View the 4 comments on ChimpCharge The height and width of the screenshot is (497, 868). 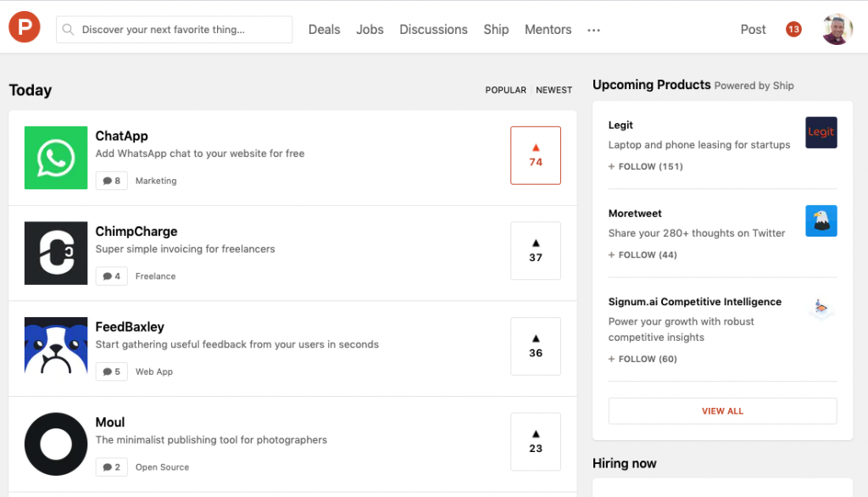click(111, 276)
